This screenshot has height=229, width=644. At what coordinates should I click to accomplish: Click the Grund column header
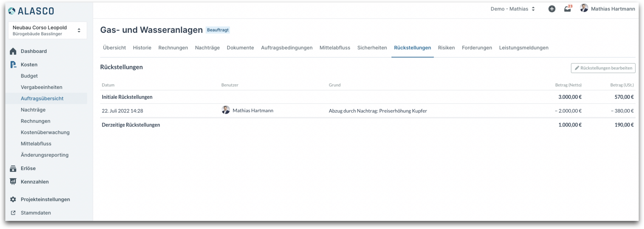coord(335,85)
